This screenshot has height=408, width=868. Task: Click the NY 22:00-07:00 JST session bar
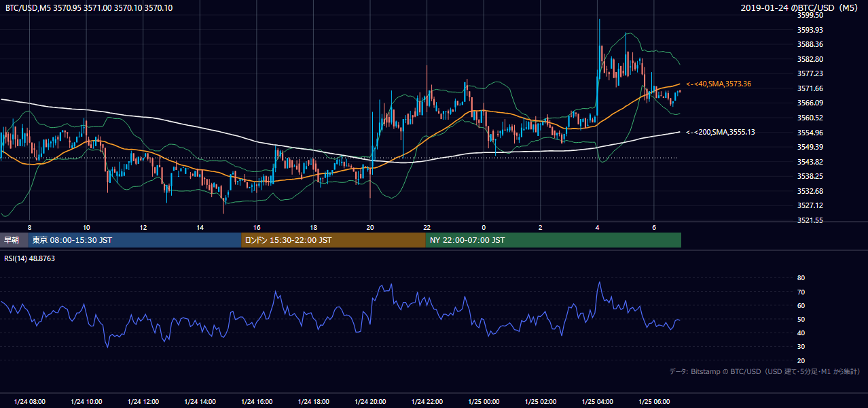(x=553, y=240)
